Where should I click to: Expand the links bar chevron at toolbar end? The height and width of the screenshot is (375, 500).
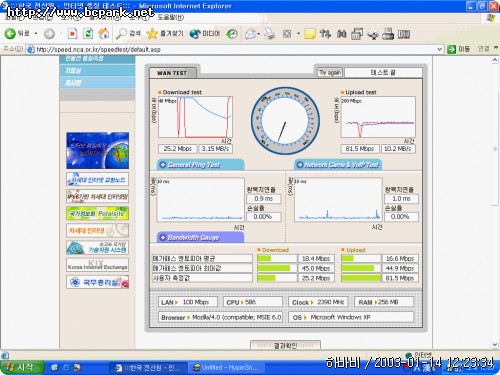point(496,48)
